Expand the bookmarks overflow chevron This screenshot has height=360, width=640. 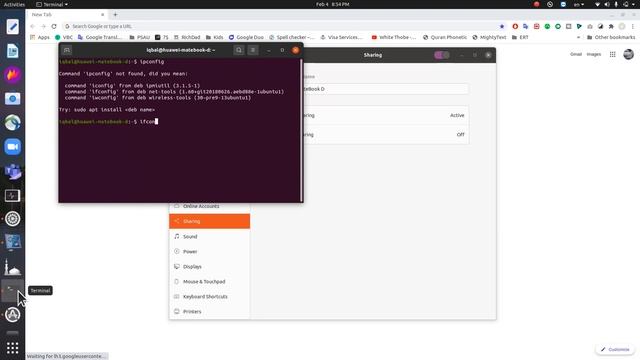click(x=578, y=37)
